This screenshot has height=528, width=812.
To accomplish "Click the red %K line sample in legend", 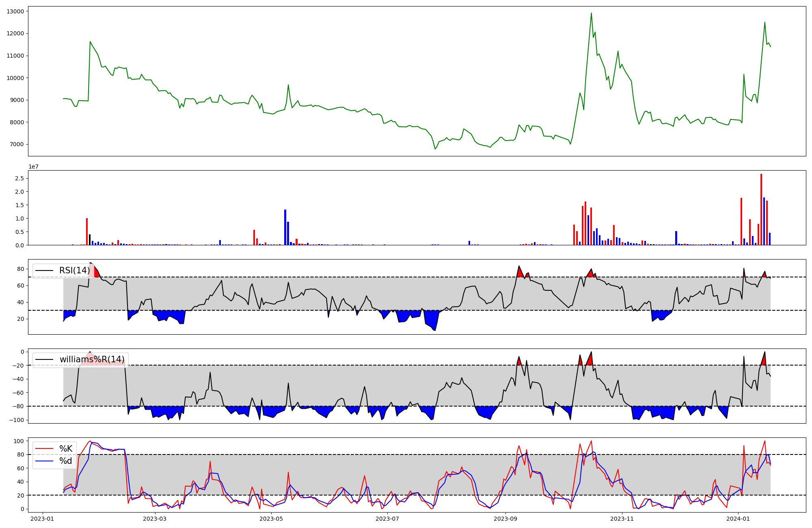I will (x=45, y=448).
